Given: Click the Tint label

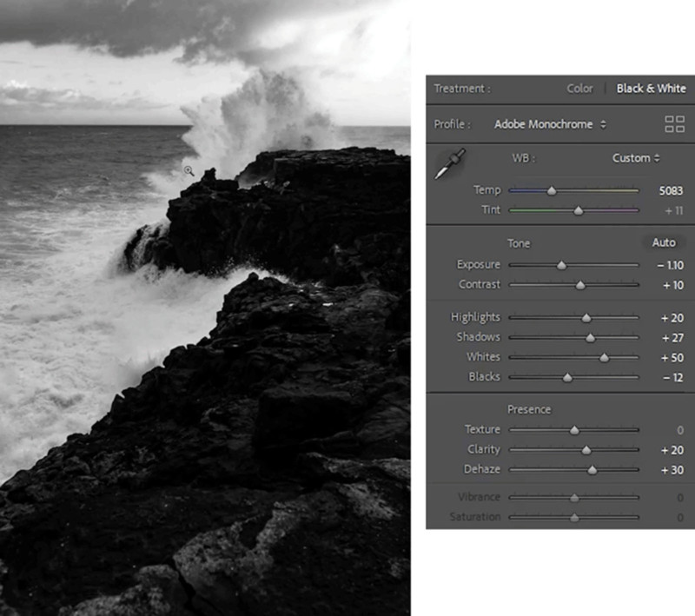Looking at the screenshot, I should (491, 209).
